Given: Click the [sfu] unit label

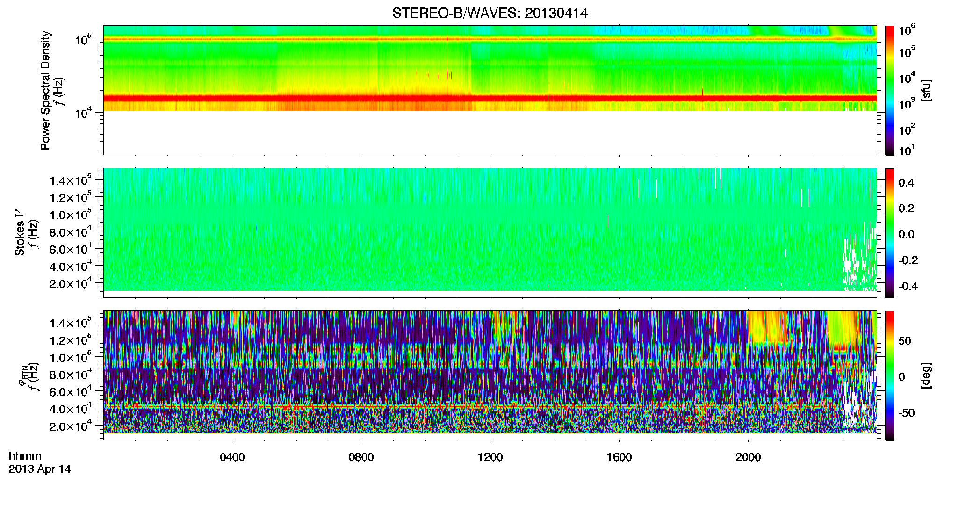Looking at the screenshot, I should [926, 90].
